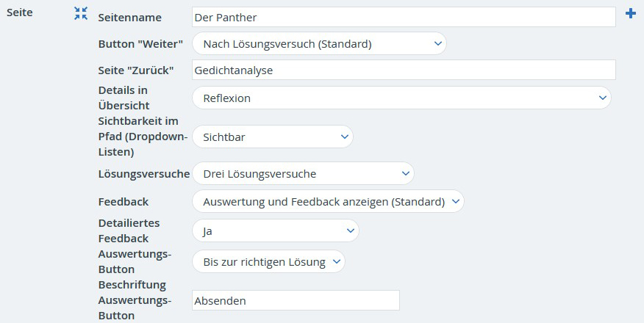
Task: Open the Sichtbarkeit im Pfad dropdown
Action: 273,137
